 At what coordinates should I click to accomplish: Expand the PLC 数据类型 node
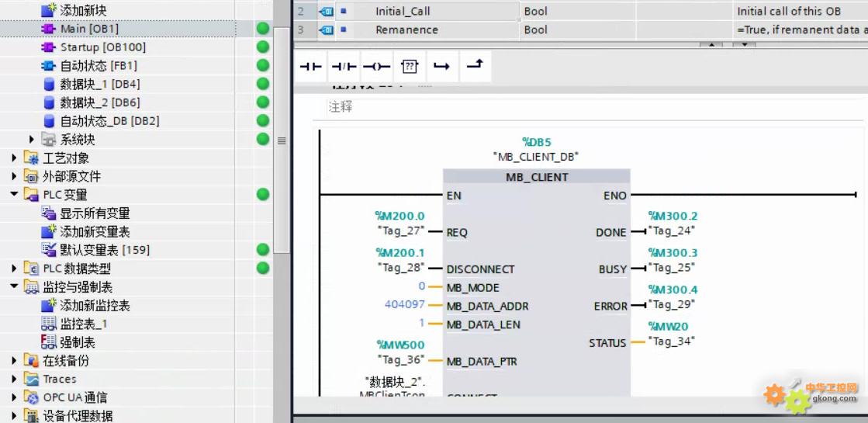point(15,269)
